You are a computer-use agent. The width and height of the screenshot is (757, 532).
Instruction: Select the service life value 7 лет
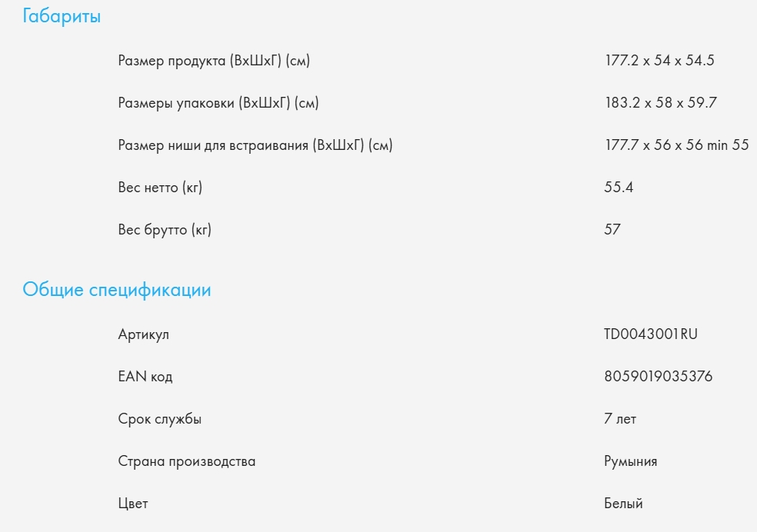tap(620, 419)
